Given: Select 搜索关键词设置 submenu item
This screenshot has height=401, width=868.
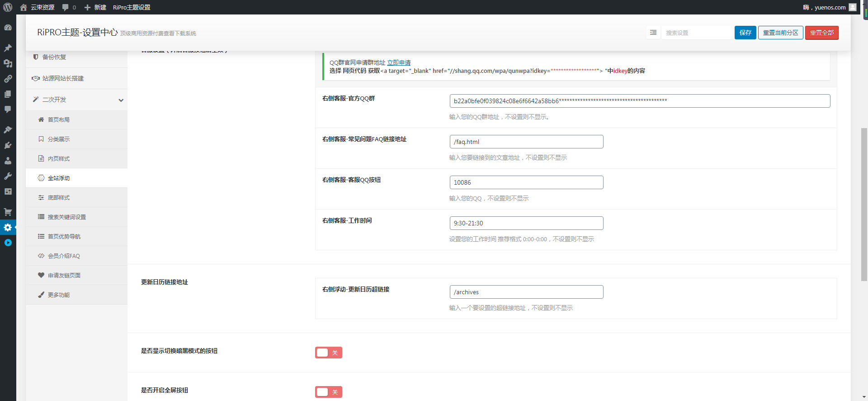Looking at the screenshot, I should point(76,217).
